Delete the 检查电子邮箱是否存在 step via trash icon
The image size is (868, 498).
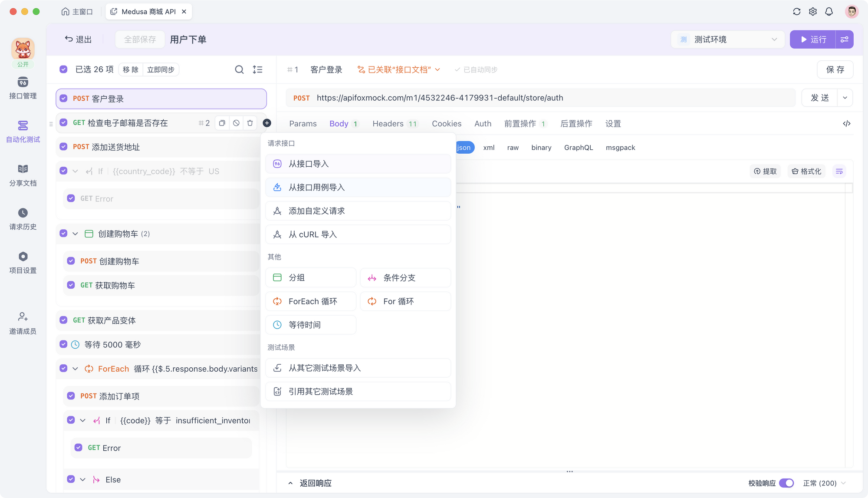pos(250,123)
